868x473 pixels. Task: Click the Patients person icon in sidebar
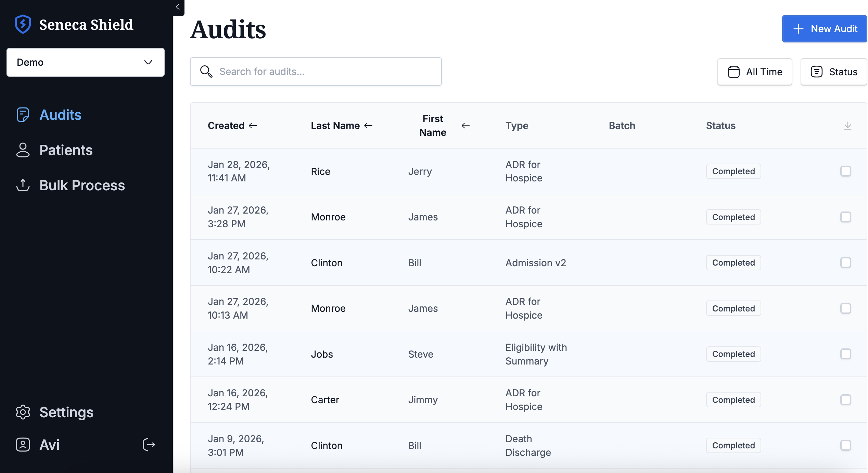click(23, 150)
